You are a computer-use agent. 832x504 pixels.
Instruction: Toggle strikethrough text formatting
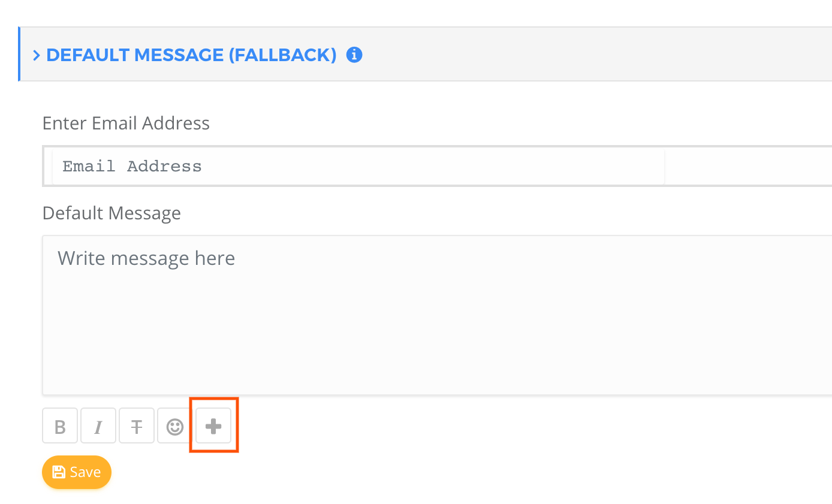[137, 426]
